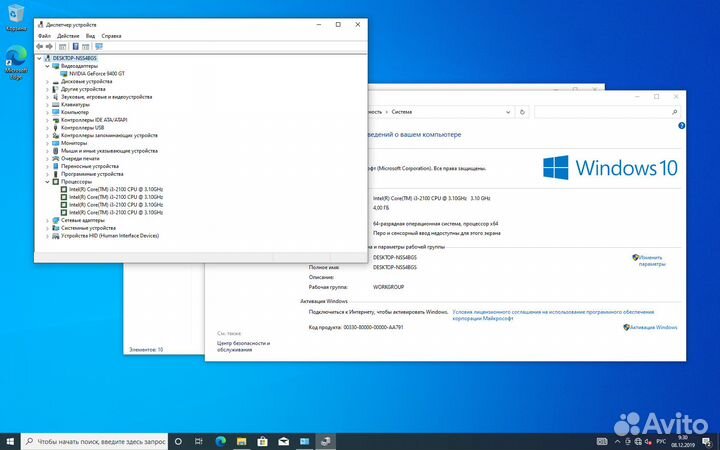Open Task View from the taskbar
The height and width of the screenshot is (450, 720).
coord(200,440)
